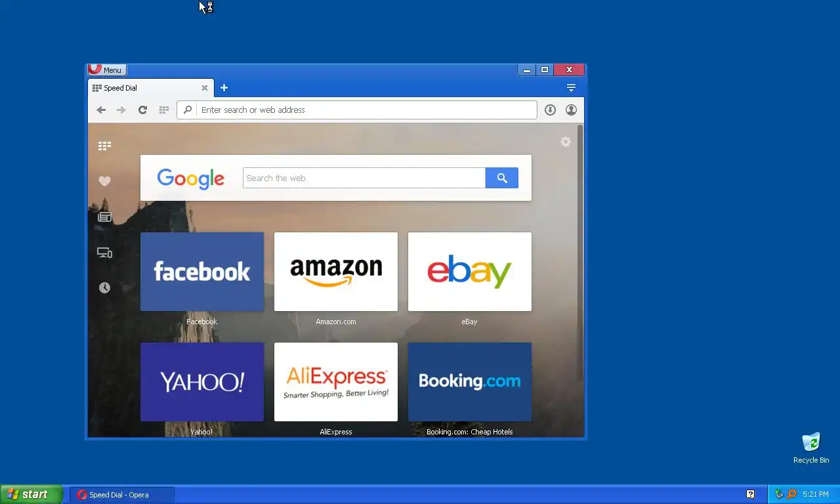Select Speed Dial - Opera taskbar button
Screen dimensions: 840x504
tap(122, 495)
